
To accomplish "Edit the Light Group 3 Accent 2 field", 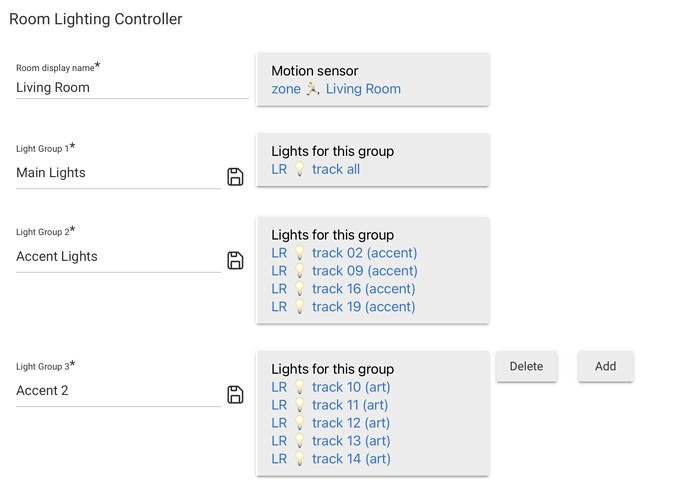I will 119,391.
